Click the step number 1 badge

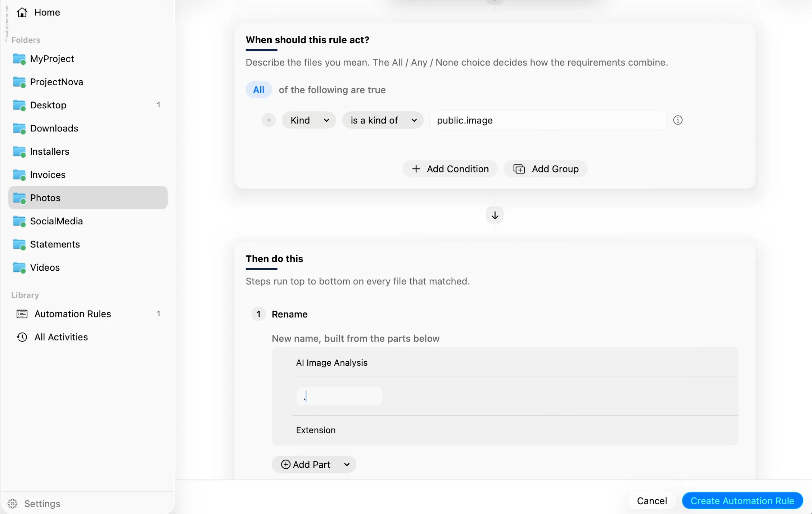[x=258, y=314]
